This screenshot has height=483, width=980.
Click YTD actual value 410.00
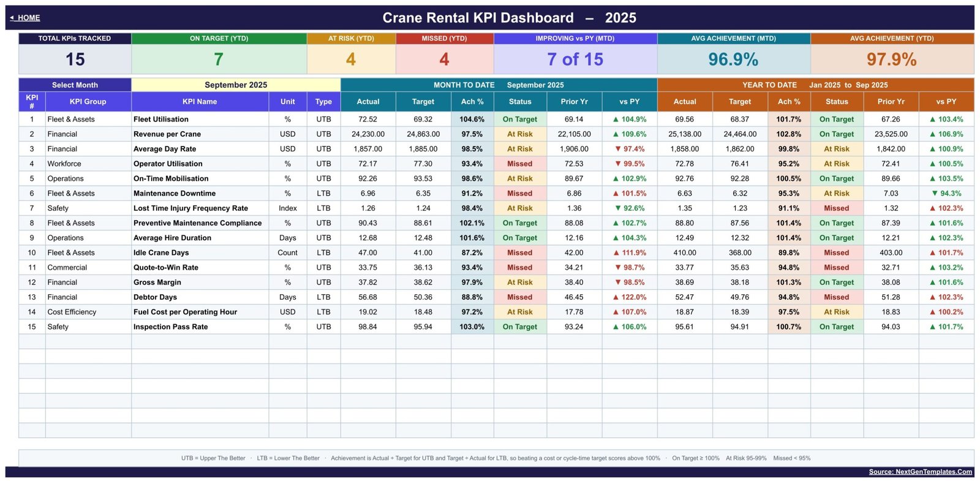click(x=685, y=253)
